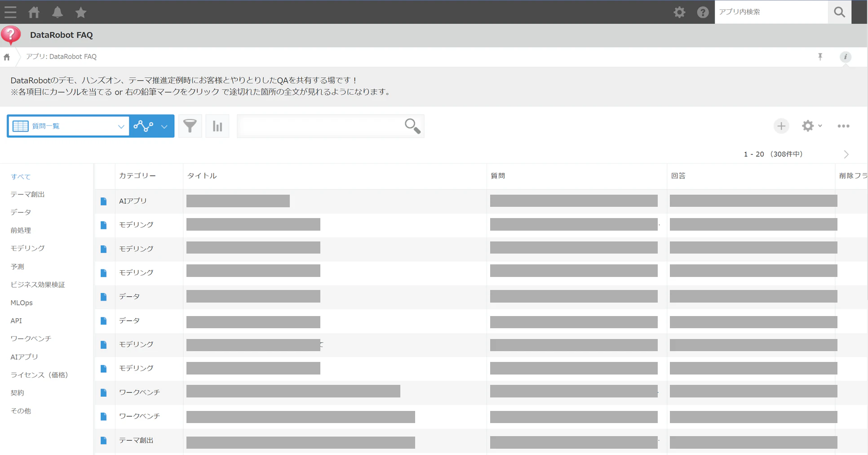Image resolution: width=868 pixels, height=455 pixels.
Task: Select the 予測 category
Action: pos(17,267)
